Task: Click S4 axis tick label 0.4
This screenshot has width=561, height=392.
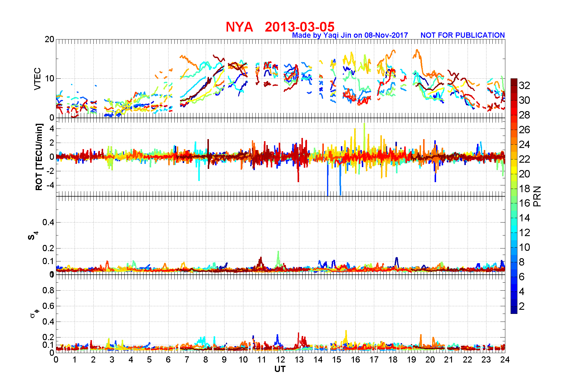Action: 48,222
